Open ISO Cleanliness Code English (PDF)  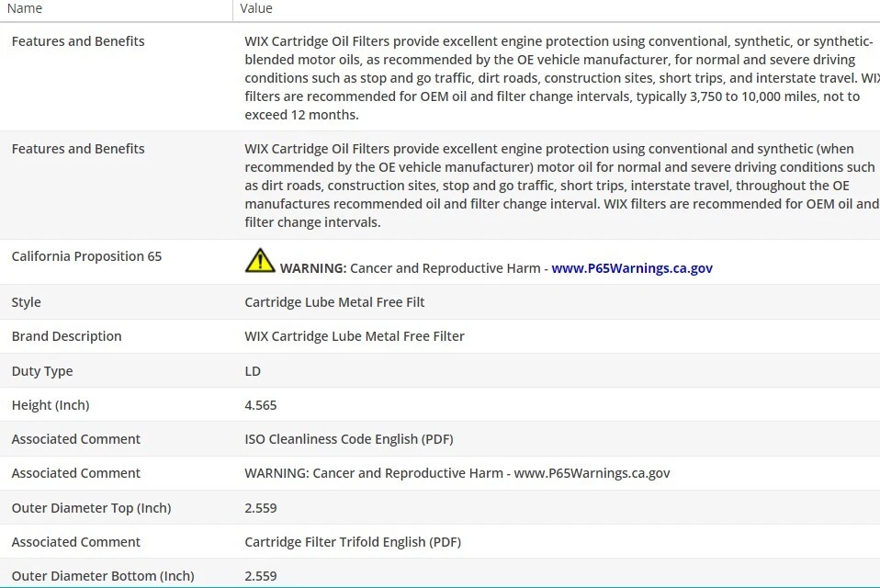coord(348,439)
